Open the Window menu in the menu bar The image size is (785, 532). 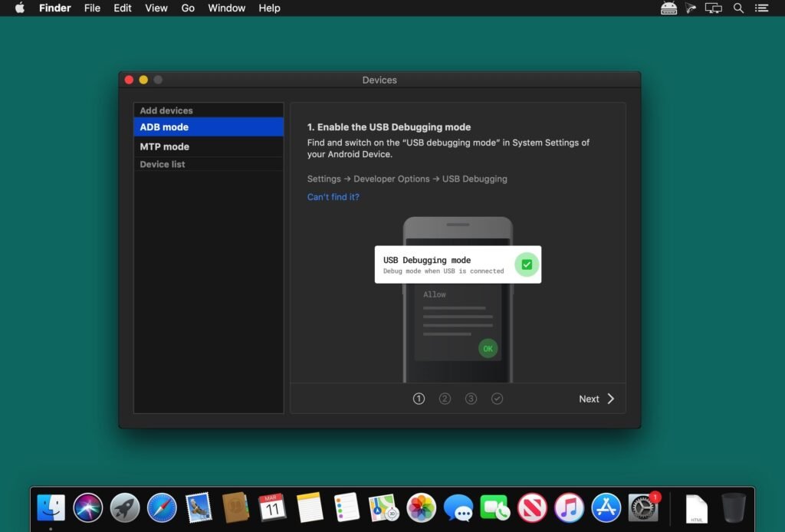226,8
